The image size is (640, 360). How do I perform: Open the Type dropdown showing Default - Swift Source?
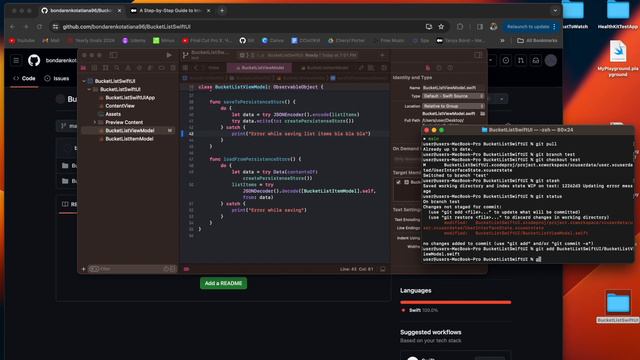tap(453, 96)
